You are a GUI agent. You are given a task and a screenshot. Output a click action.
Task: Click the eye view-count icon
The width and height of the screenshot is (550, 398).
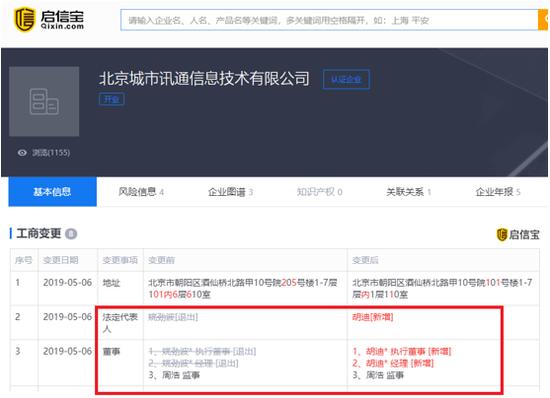point(22,153)
